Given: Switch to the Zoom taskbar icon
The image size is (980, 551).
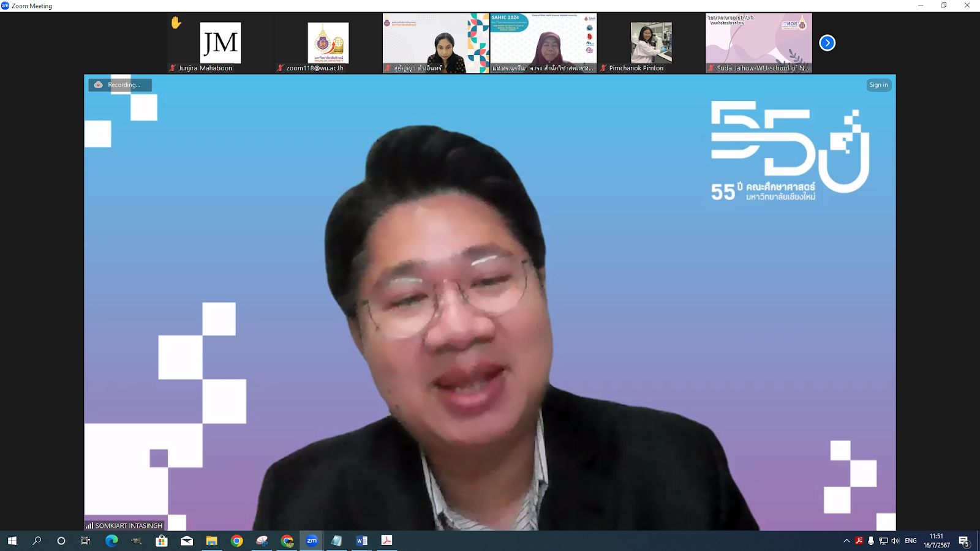Looking at the screenshot, I should [312, 541].
